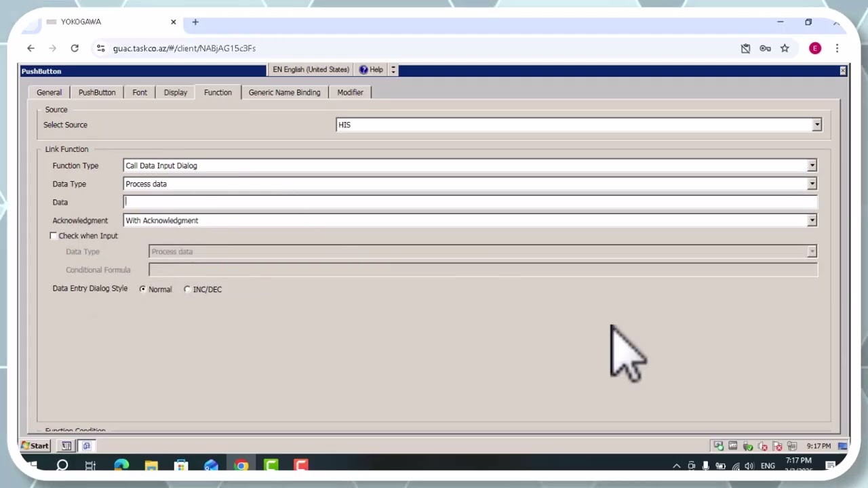This screenshot has height=488, width=868.
Task: Open the Chrome profile avatar
Action: click(815, 48)
